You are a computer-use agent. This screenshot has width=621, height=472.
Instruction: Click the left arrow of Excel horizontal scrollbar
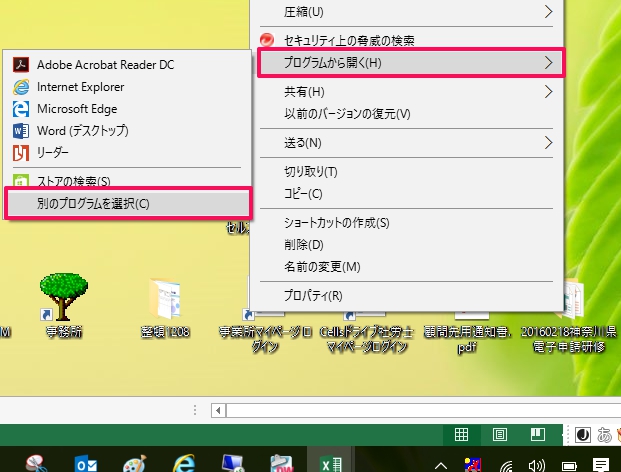tap(218, 411)
